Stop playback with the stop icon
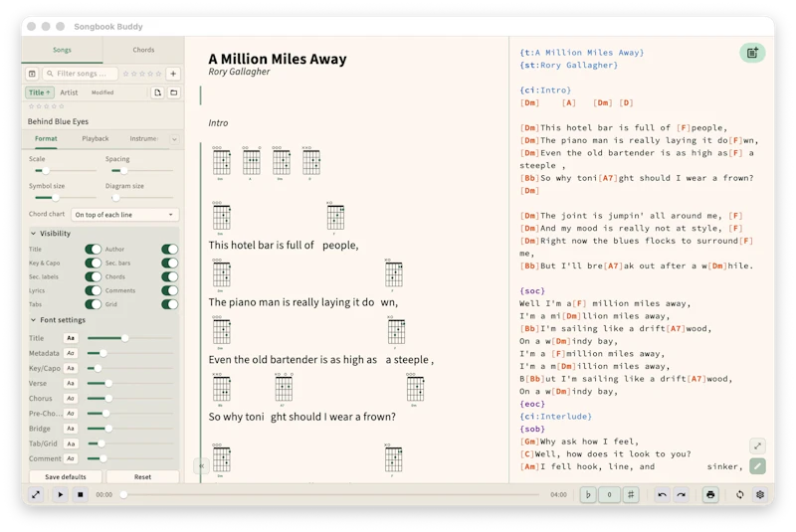The height and width of the screenshot is (532, 796). tap(81, 494)
